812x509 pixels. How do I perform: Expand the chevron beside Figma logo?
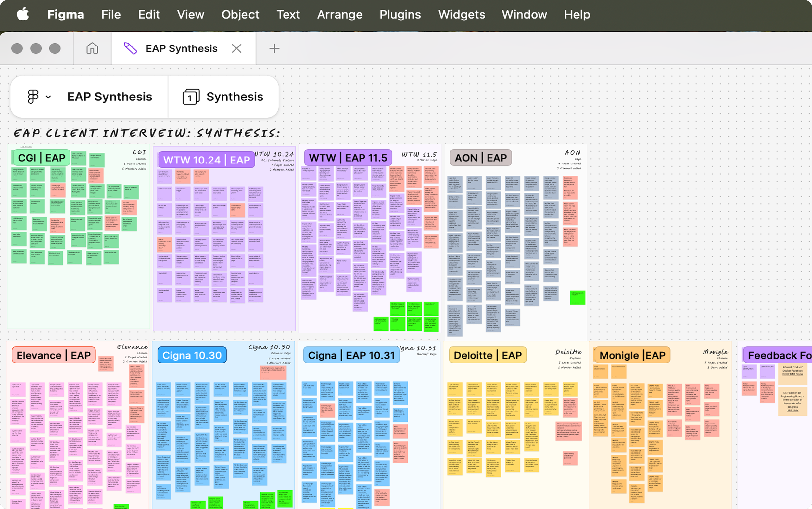coord(48,97)
